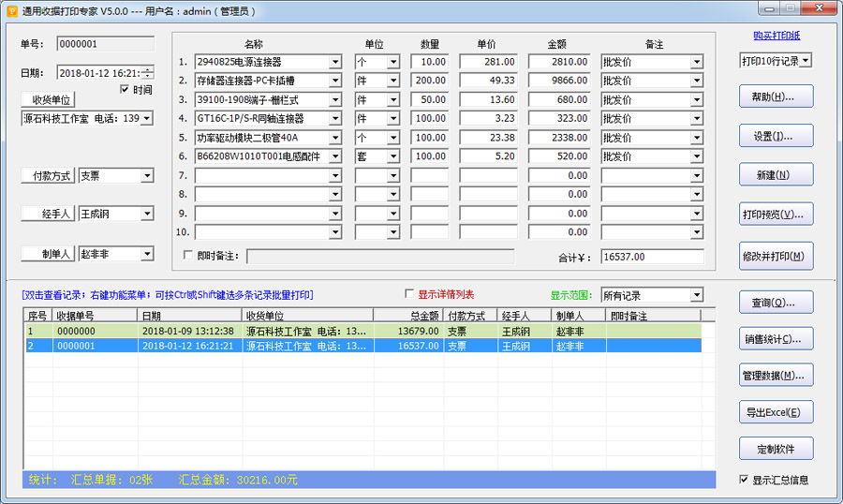
Task: Uncheck 显示汇总信息 checkbox
Action: pyautogui.click(x=744, y=480)
